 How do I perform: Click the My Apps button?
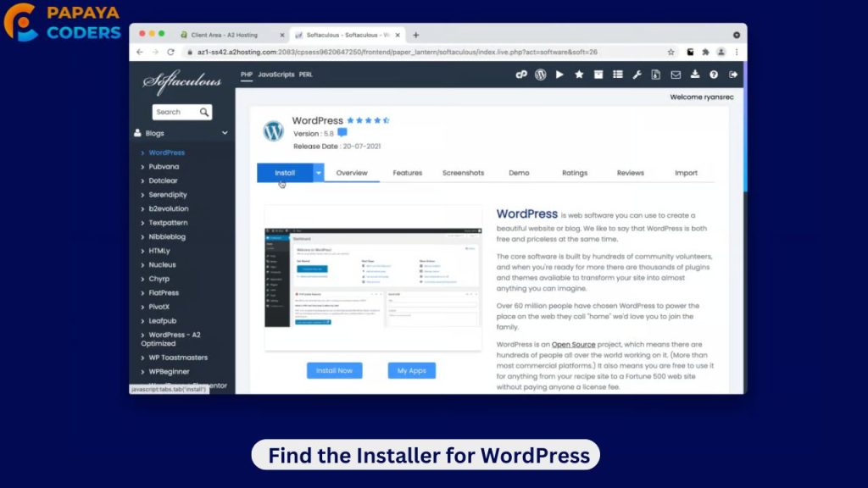click(411, 370)
